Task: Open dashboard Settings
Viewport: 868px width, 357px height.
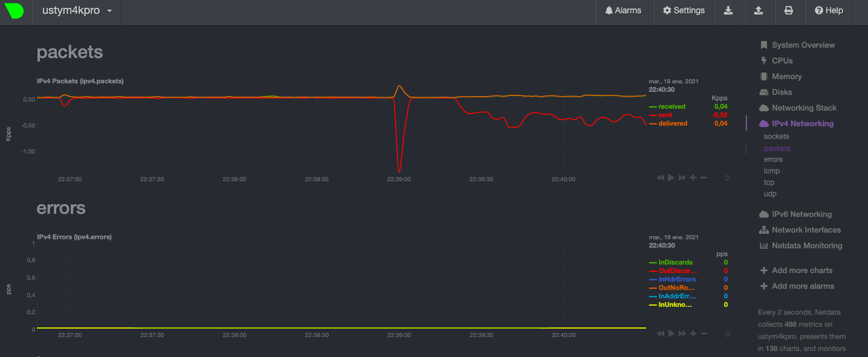Action: pos(684,10)
